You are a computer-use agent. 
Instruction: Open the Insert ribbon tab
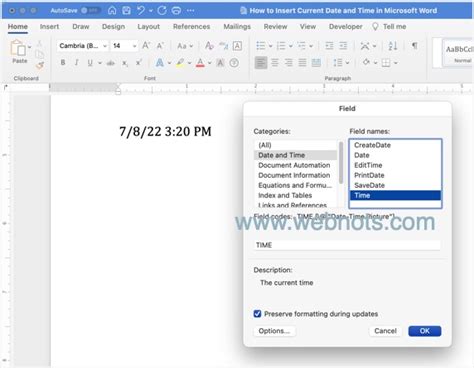coord(49,27)
